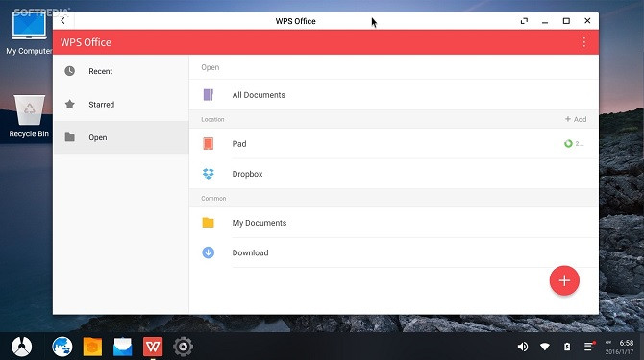
Task: Create new document with red plus button
Action: coord(564,280)
